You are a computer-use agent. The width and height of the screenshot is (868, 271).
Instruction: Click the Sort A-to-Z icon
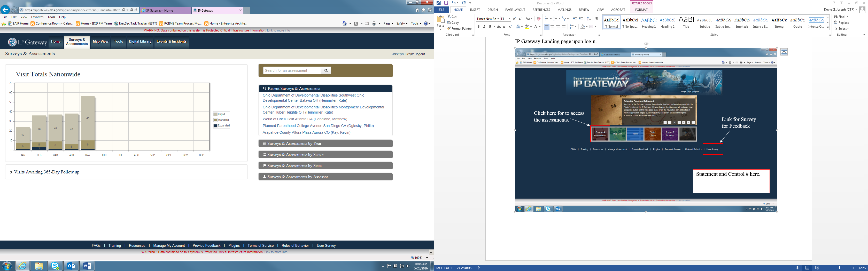coord(588,19)
